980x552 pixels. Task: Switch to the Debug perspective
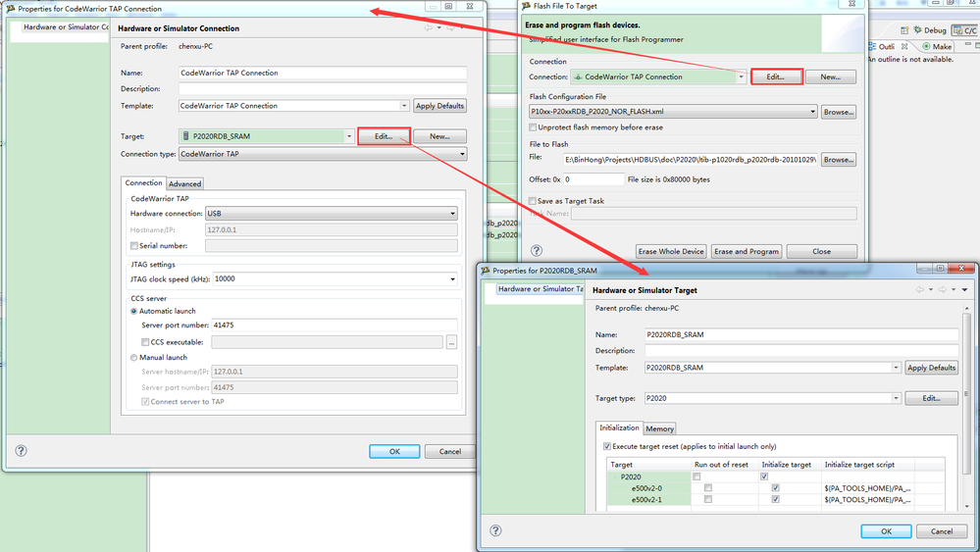pyautogui.click(x=929, y=30)
